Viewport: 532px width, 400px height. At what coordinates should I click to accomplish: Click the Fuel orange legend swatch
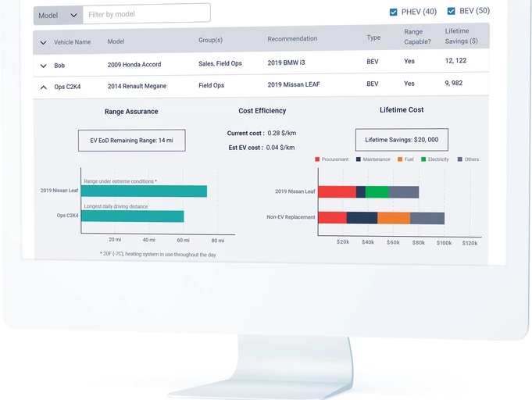coord(400,159)
